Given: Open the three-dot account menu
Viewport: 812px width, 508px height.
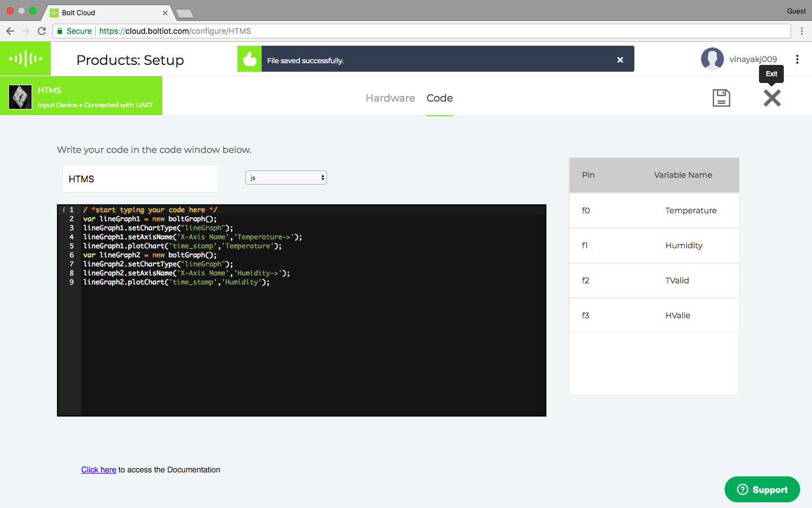Looking at the screenshot, I should pos(797,59).
